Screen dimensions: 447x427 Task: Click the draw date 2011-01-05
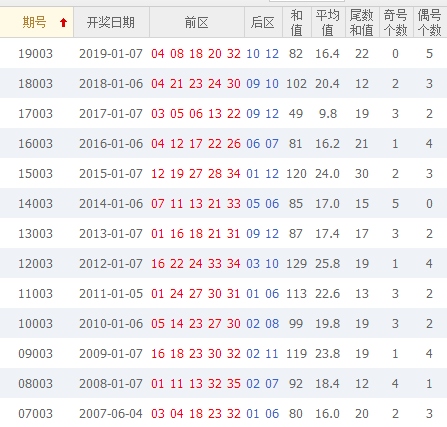tap(111, 294)
